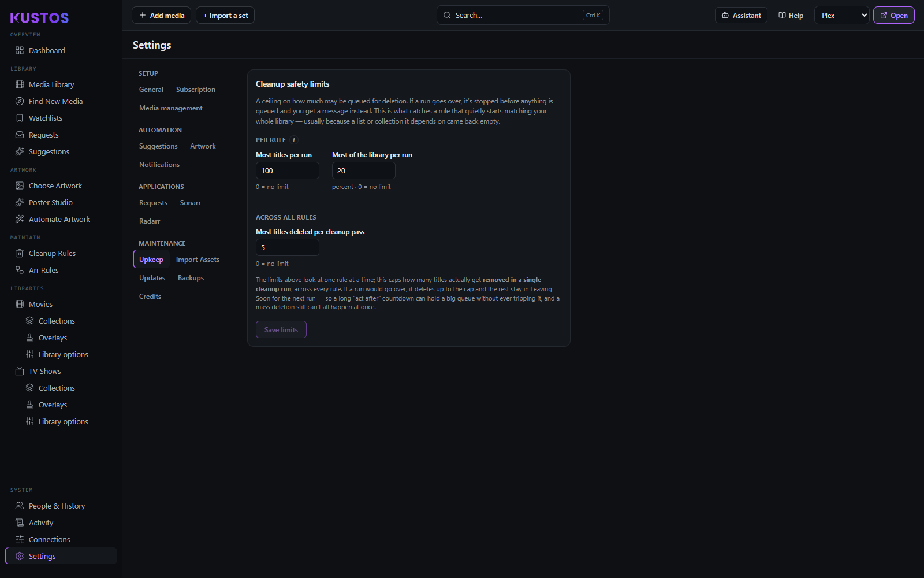Click the Search box

523,16
